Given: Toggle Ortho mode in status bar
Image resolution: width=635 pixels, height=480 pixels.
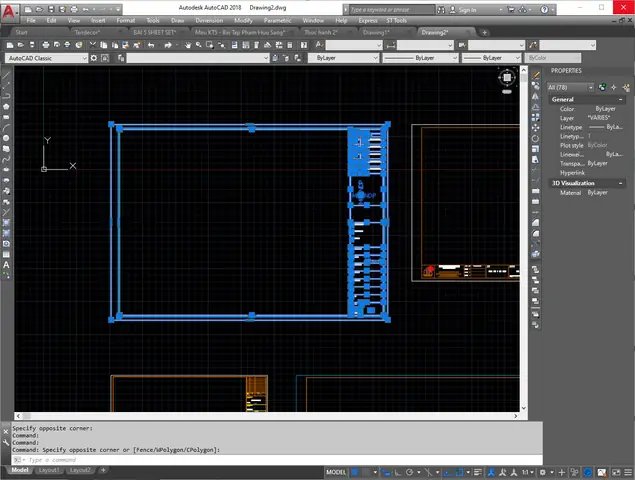Looking at the screenshot, I should tap(398, 472).
